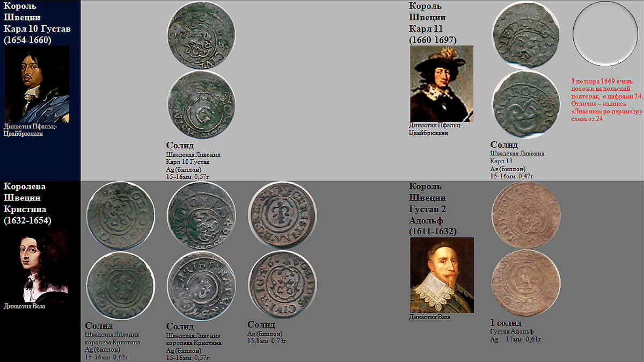Click heading 'Королева Швеции Кристина (1632-1654)'
Screen dimensions: 644x362
[28, 204]
